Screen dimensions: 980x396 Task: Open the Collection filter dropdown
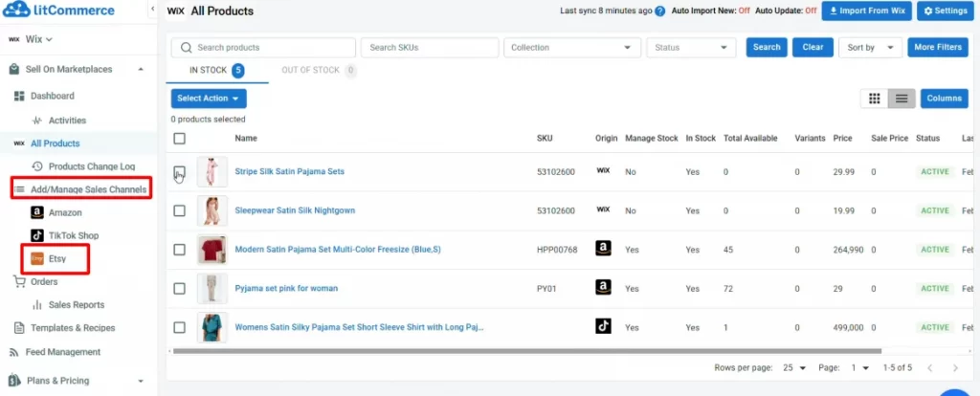[x=572, y=48]
